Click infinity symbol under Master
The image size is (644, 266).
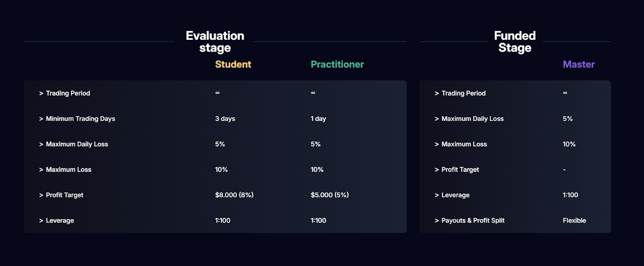[x=565, y=93]
